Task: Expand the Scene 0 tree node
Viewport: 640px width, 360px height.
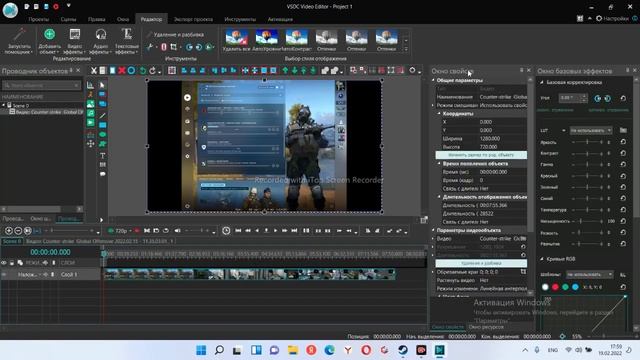Action: (4, 105)
